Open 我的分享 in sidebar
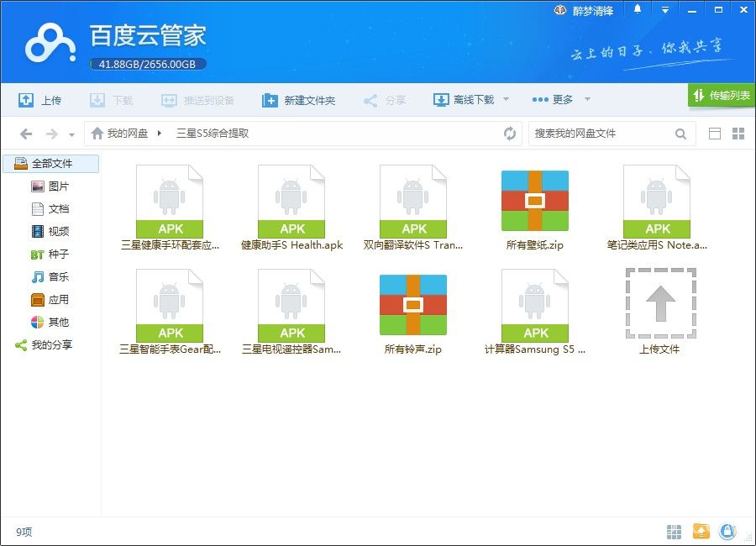The height and width of the screenshot is (546, 756). coord(44,344)
